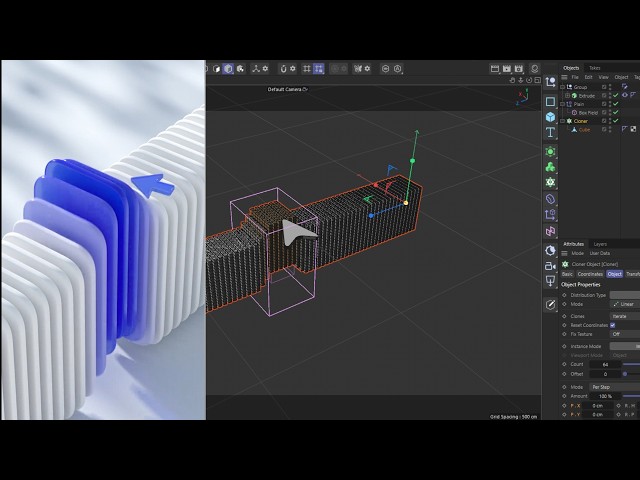Open the environment sky icon

point(550,250)
